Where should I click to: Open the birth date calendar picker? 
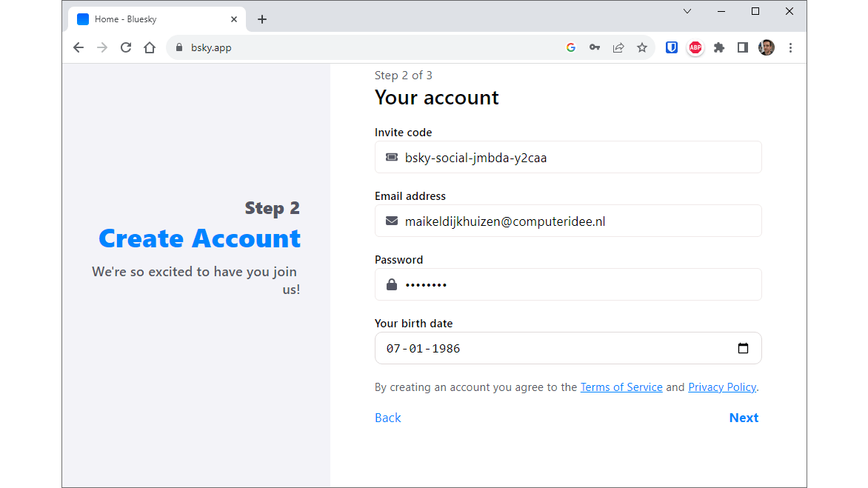pyautogui.click(x=743, y=349)
